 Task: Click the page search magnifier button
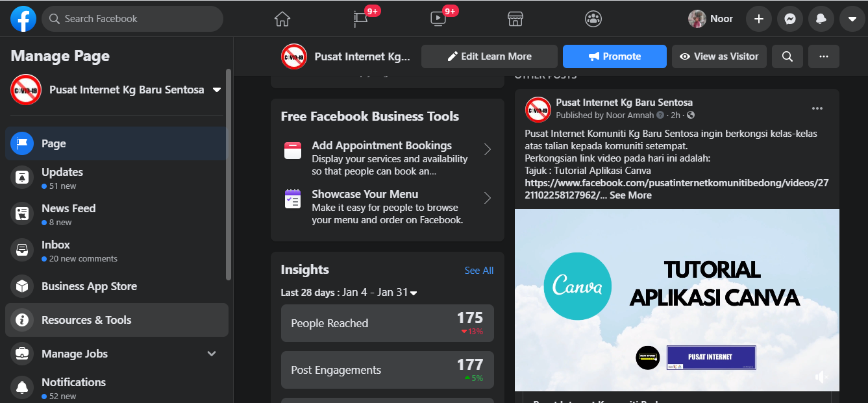[x=787, y=56]
